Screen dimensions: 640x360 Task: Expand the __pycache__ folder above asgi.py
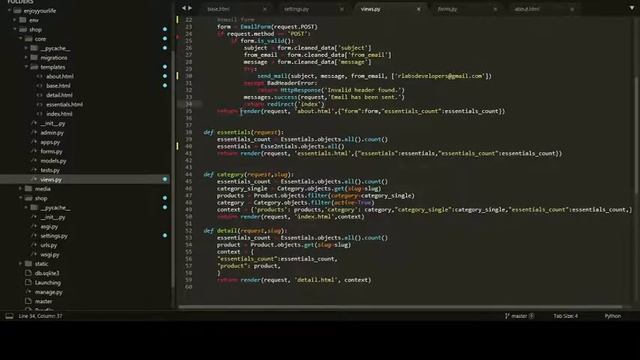[26, 207]
